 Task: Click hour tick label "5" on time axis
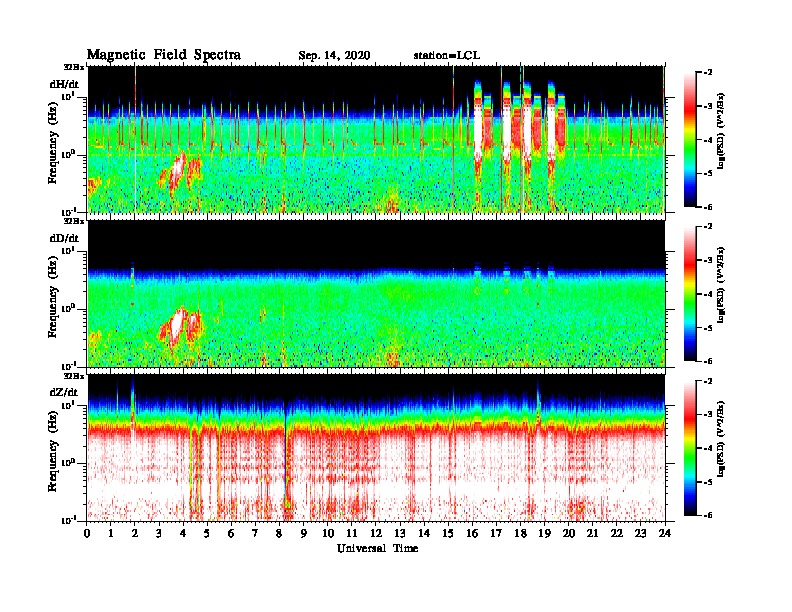(207, 534)
